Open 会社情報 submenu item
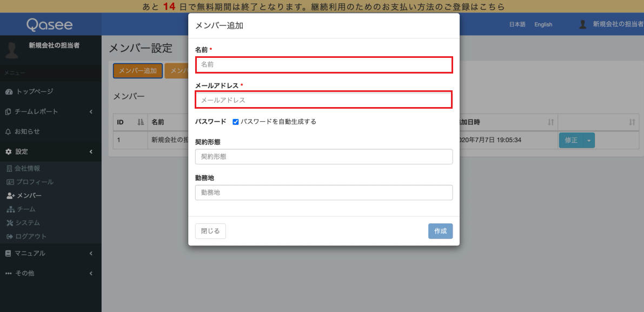The height and width of the screenshot is (312, 644). click(x=28, y=168)
